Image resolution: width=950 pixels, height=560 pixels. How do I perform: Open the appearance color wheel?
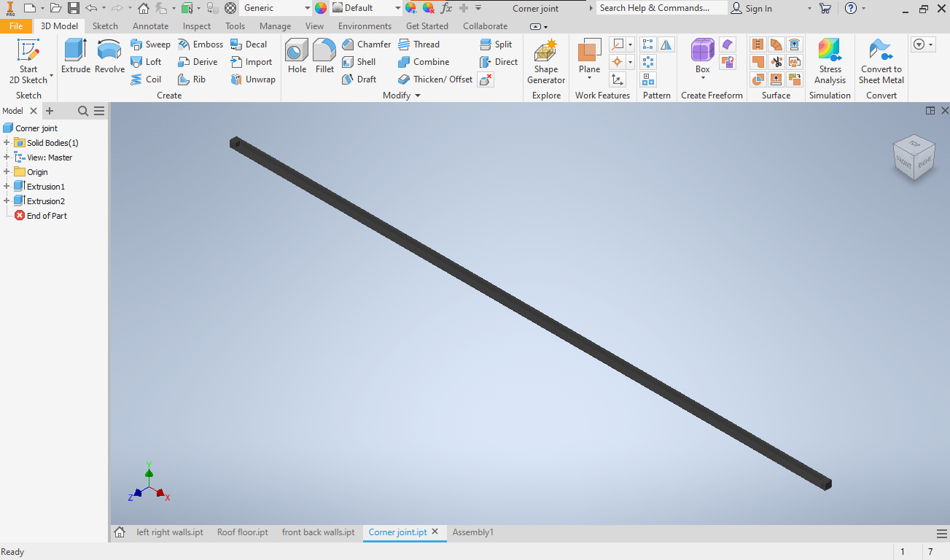pos(321,8)
